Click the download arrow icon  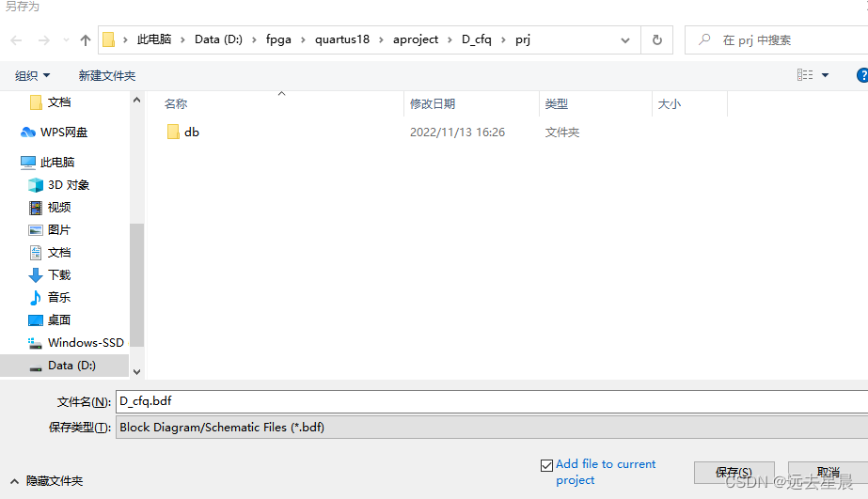pos(36,275)
